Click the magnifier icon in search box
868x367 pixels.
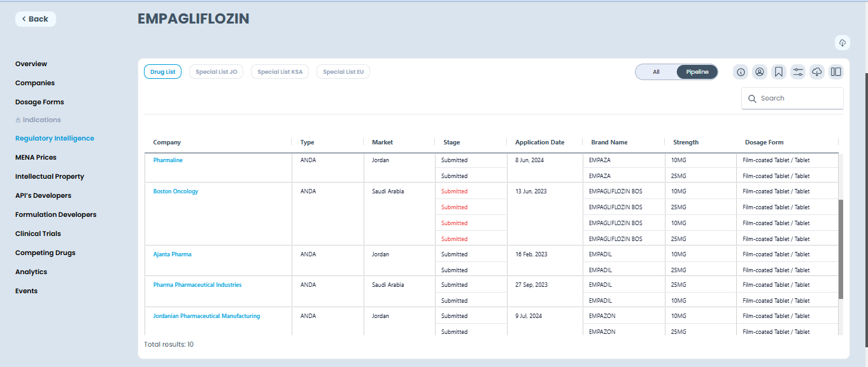pyautogui.click(x=752, y=99)
